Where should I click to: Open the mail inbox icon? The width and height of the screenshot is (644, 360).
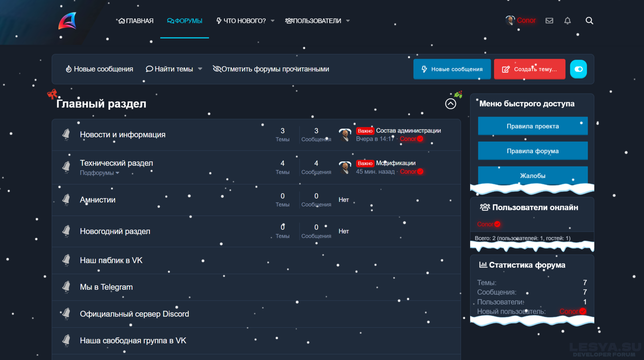pyautogui.click(x=549, y=21)
